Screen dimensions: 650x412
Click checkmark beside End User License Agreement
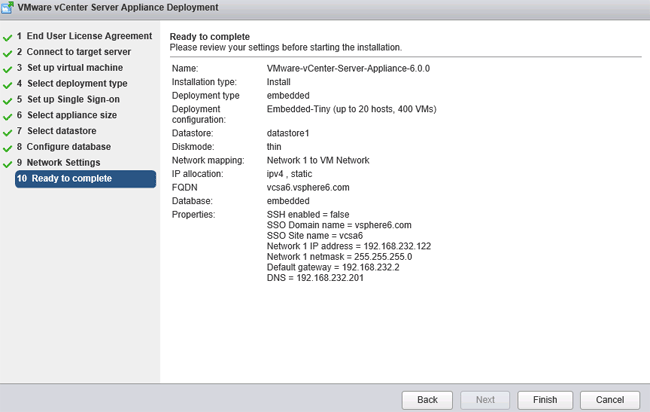click(7, 38)
